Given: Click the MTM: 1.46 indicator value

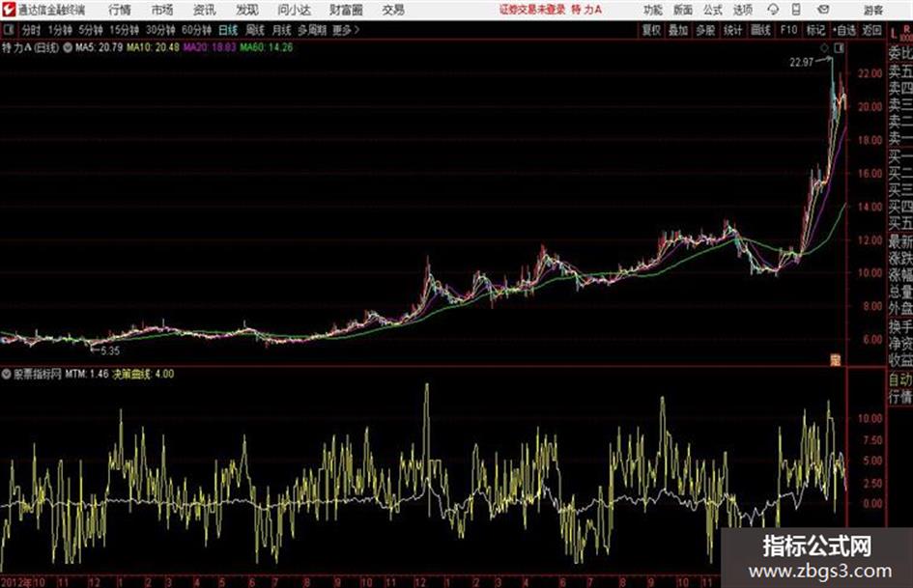Looking at the screenshot, I should click(87, 374).
